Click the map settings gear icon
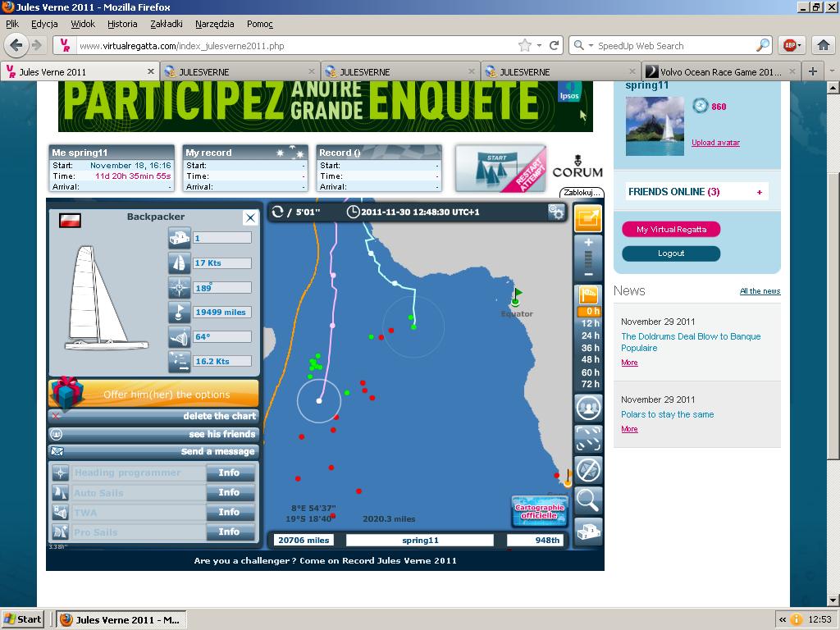The image size is (840, 630). 557,212
